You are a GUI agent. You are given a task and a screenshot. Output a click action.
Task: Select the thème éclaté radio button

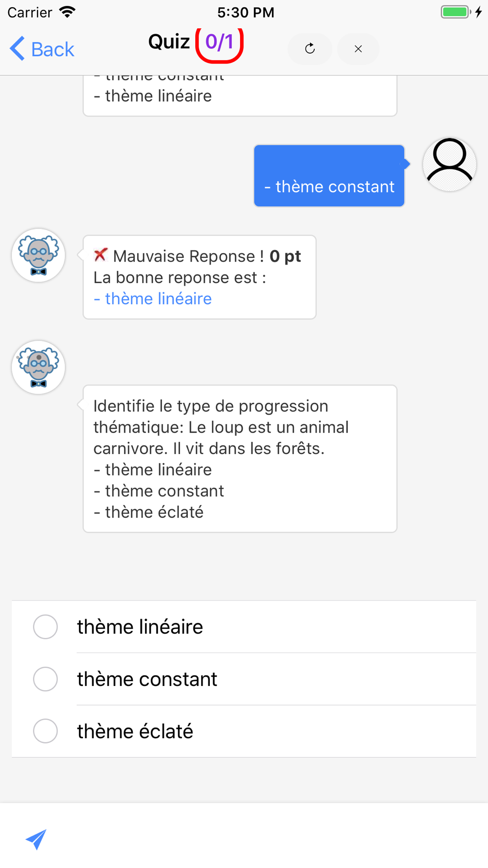coord(45,731)
